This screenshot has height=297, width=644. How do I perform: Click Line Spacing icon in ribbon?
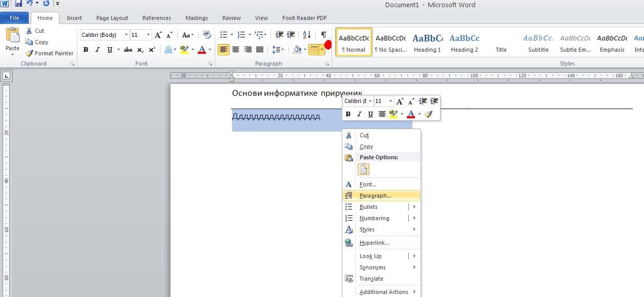276,50
